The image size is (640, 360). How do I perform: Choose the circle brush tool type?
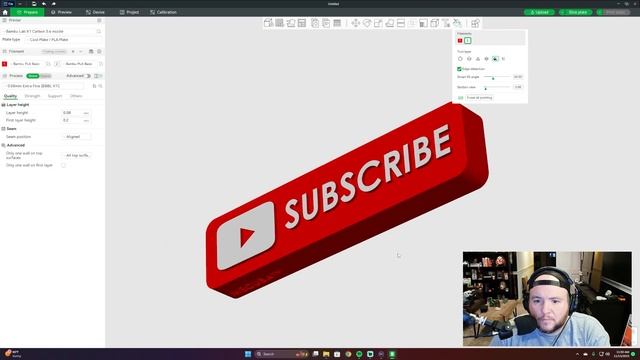(x=460, y=59)
